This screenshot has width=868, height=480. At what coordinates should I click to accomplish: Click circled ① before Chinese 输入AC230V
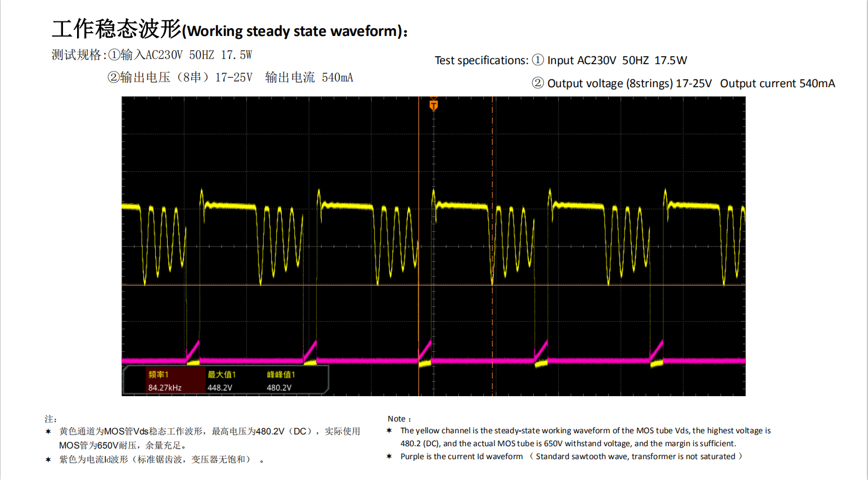tap(114, 55)
